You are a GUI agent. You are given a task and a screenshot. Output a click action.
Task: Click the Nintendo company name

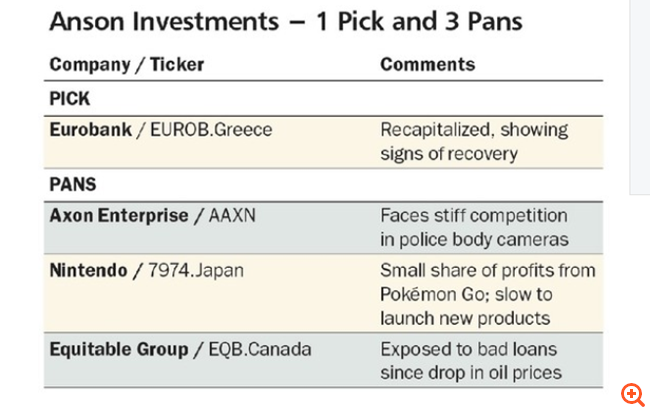pyautogui.click(x=88, y=270)
